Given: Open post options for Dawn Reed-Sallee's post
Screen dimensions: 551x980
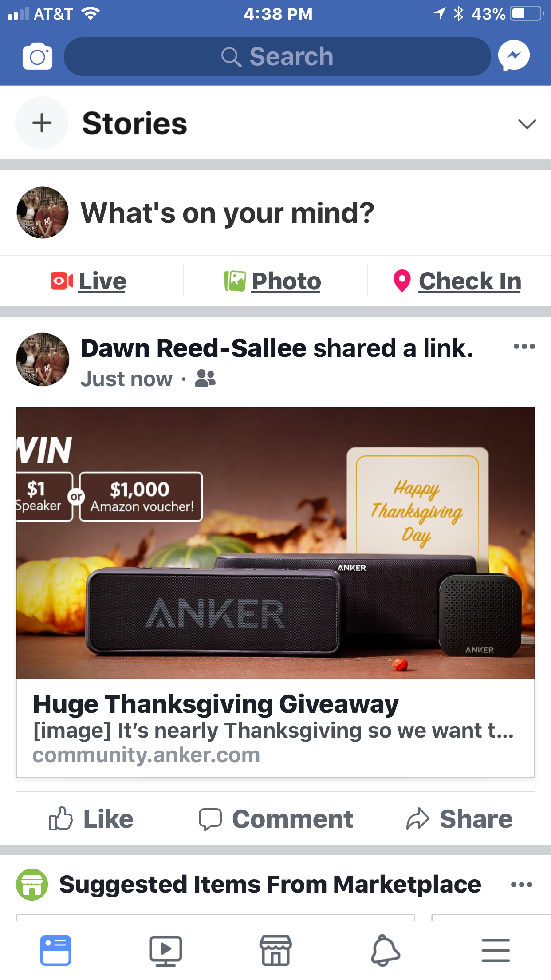Looking at the screenshot, I should (x=524, y=346).
